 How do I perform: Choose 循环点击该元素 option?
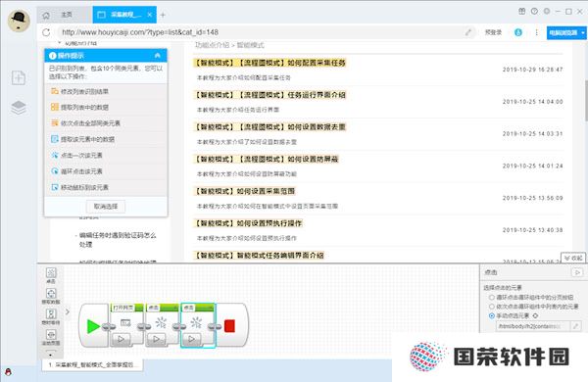coord(106,171)
